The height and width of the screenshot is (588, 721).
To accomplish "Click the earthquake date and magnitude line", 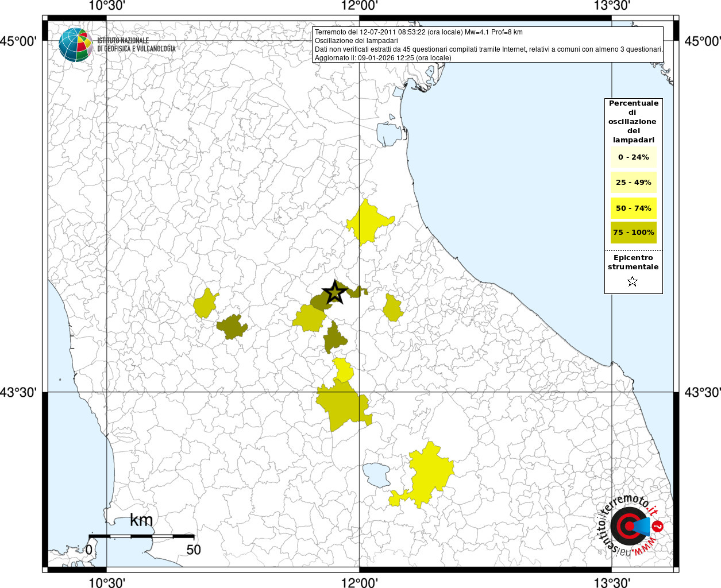I will pos(418,32).
